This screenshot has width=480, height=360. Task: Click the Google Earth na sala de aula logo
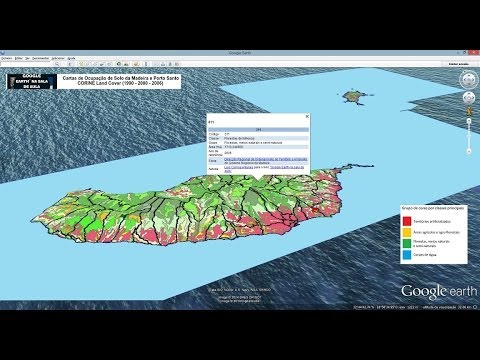coord(32,81)
